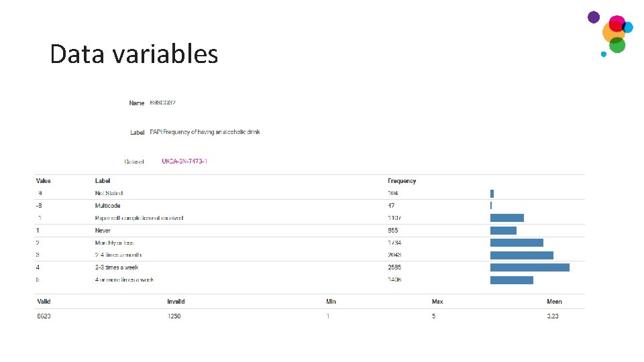Click the 'Mean' summary header
Viewport: 644px width, 362px height.
click(x=554, y=301)
